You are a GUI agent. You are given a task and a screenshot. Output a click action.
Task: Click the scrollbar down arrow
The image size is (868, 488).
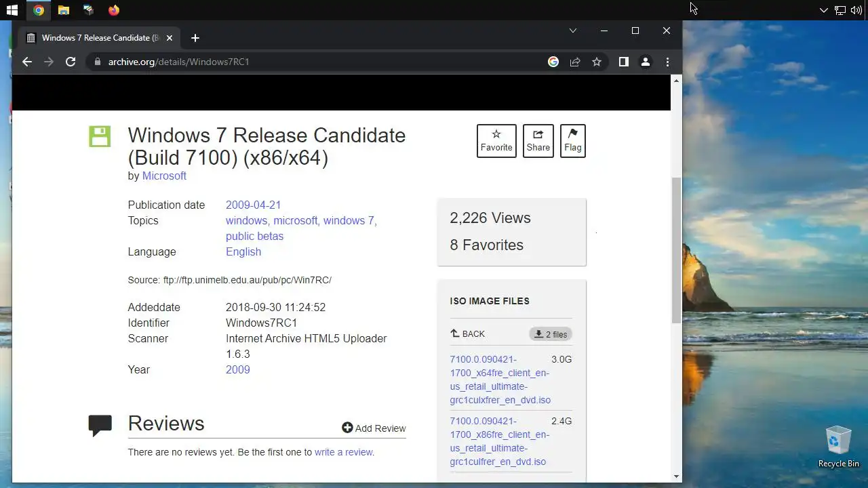(676, 476)
